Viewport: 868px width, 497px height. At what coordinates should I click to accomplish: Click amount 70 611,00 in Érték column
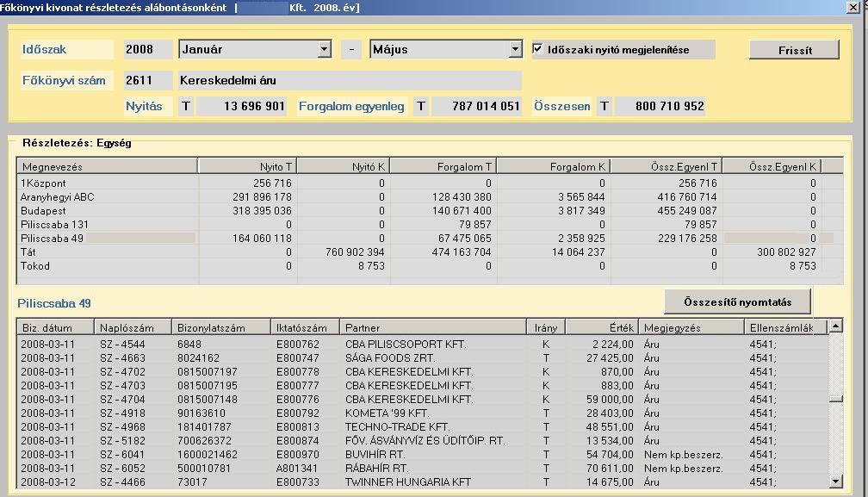click(610, 469)
